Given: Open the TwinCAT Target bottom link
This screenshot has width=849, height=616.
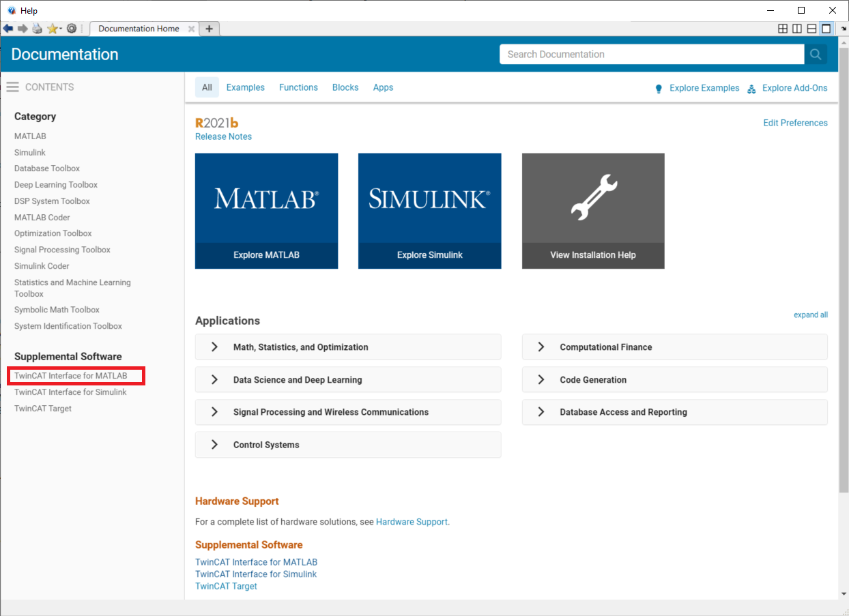Looking at the screenshot, I should click(226, 586).
